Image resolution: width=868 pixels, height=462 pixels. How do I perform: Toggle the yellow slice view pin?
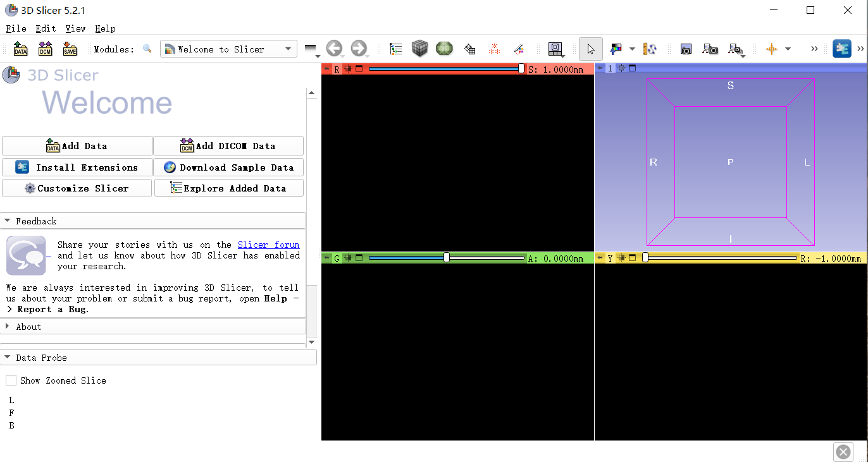point(600,258)
